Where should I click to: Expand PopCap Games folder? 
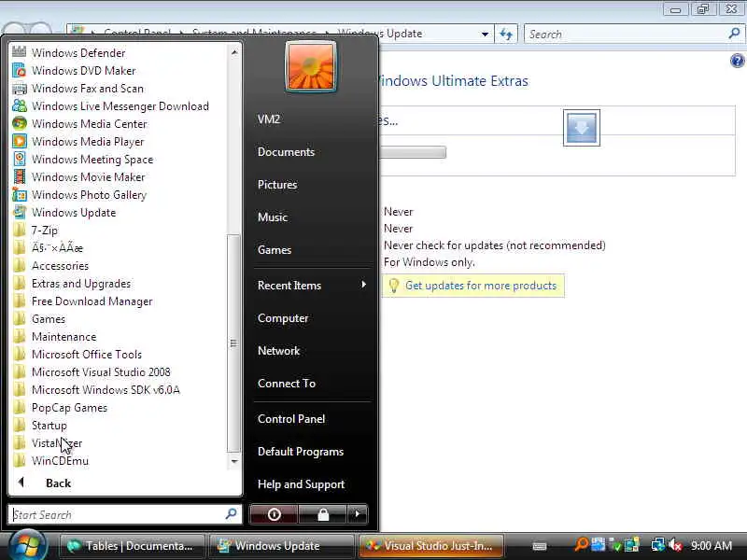[x=60, y=408]
